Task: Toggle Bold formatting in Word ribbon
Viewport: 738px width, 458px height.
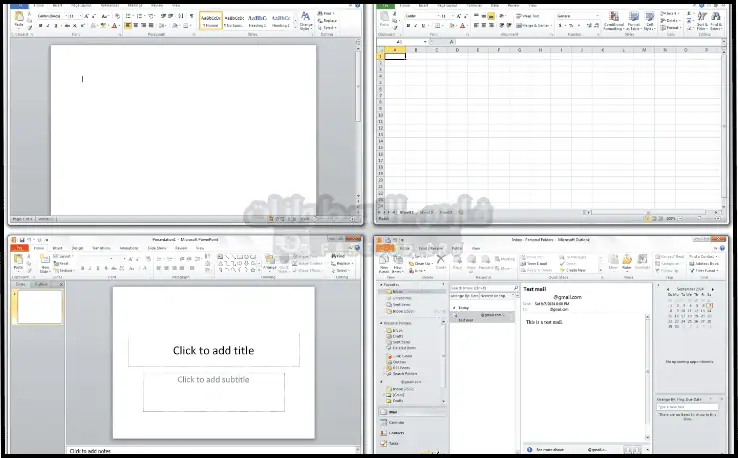Action: [x=42, y=26]
